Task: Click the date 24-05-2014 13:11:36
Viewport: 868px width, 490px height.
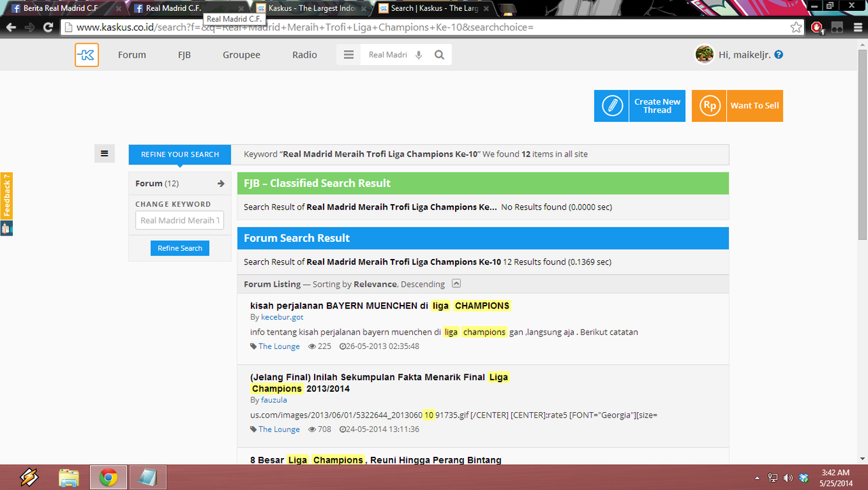Action: [x=382, y=429]
